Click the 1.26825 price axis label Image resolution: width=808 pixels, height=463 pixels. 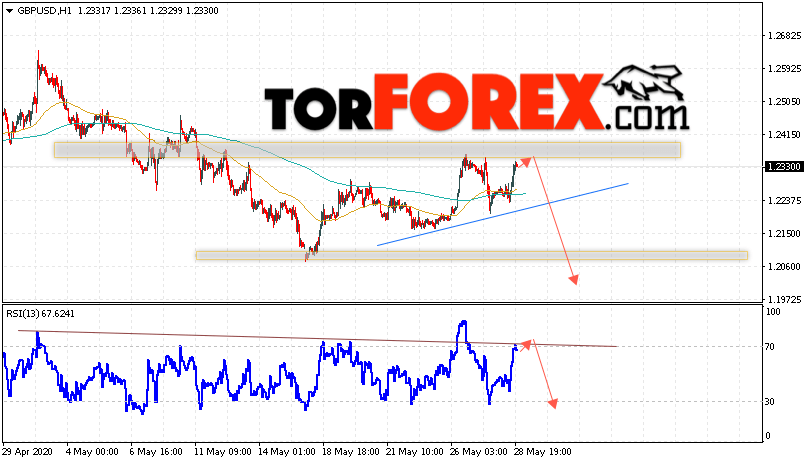(784, 36)
